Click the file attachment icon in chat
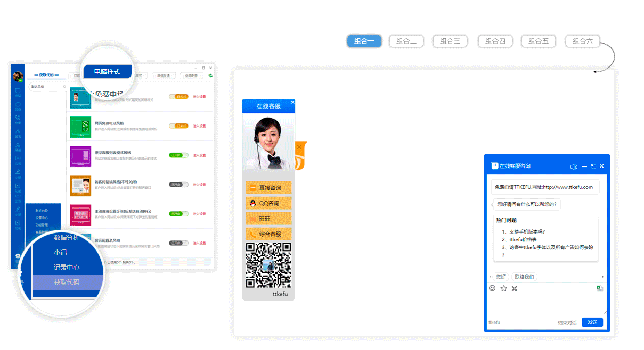This screenshot has width=644, height=350. point(600,289)
